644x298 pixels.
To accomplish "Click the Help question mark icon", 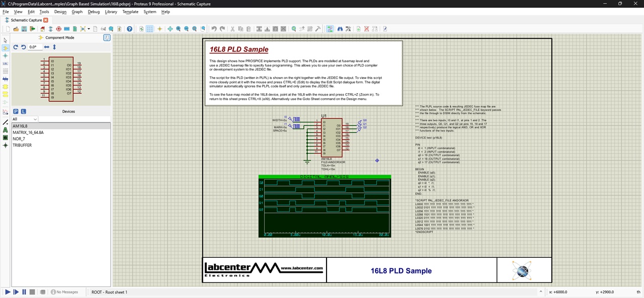I will [129, 29].
